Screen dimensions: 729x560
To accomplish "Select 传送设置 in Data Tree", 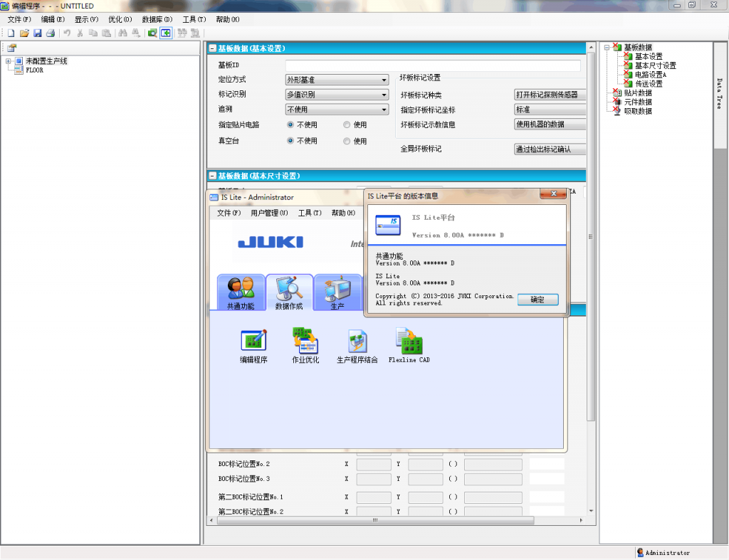I will (649, 84).
